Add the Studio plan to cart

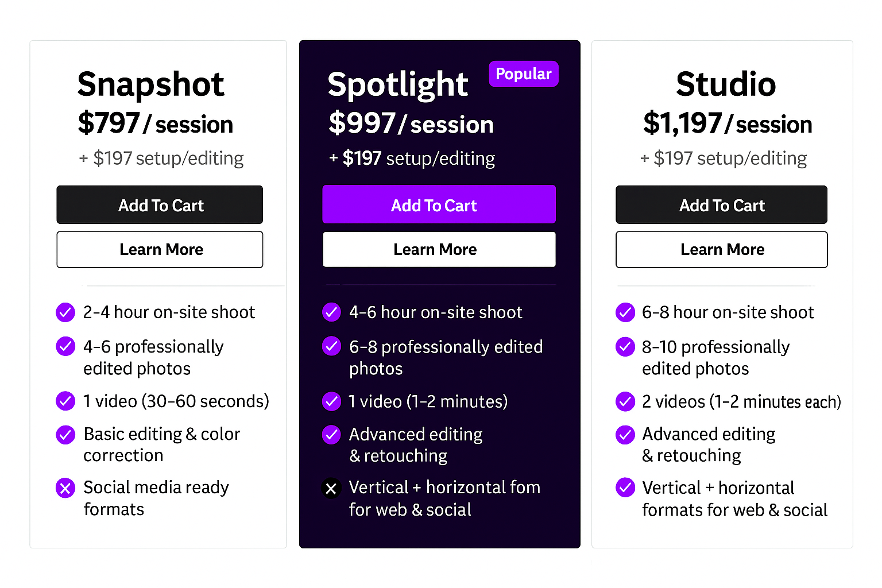click(721, 205)
